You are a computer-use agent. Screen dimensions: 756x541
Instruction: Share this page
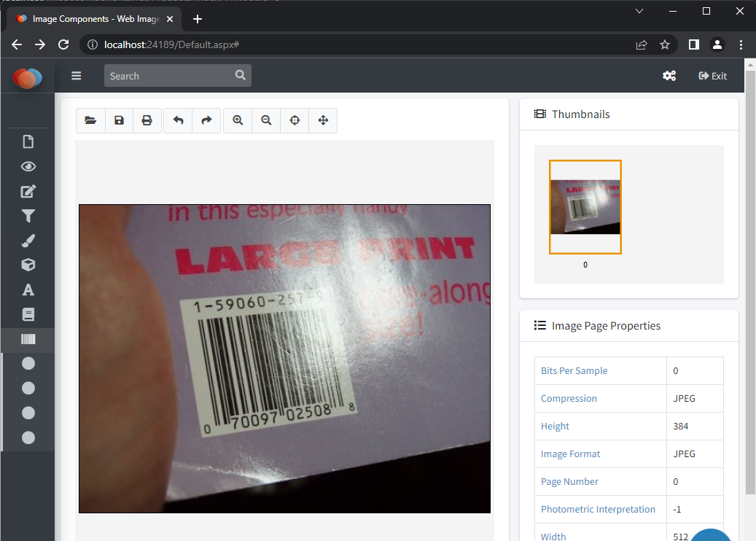click(642, 45)
